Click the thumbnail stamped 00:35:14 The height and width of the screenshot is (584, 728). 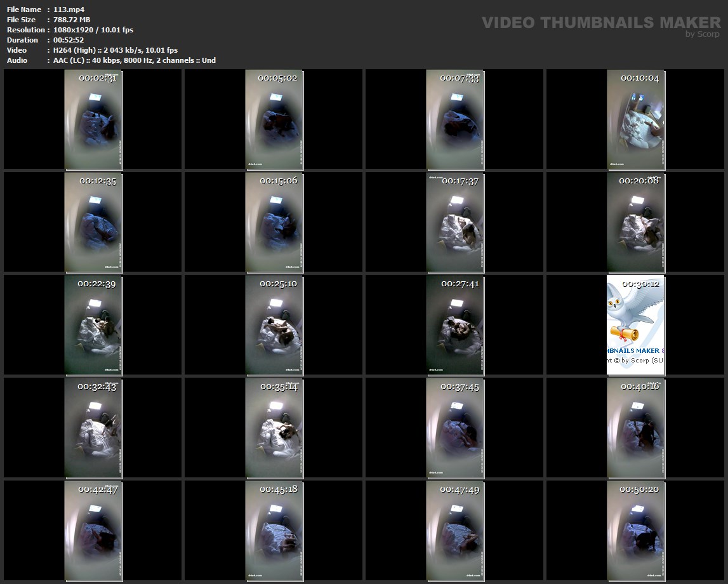click(x=274, y=428)
